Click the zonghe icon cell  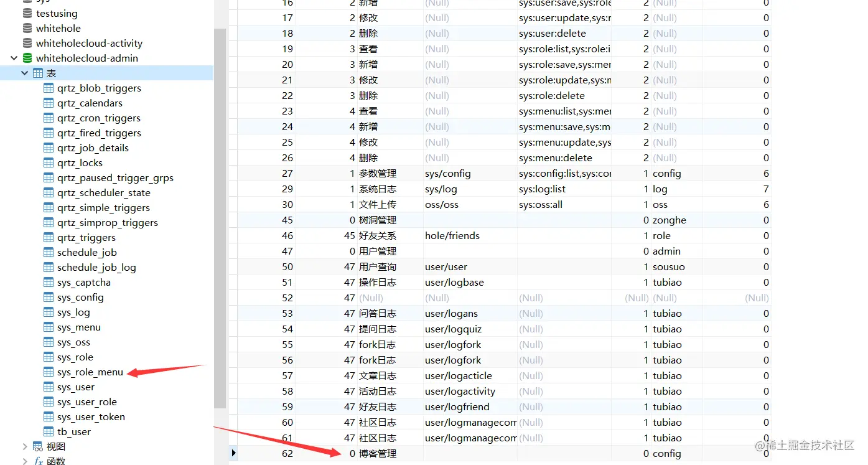tap(670, 220)
